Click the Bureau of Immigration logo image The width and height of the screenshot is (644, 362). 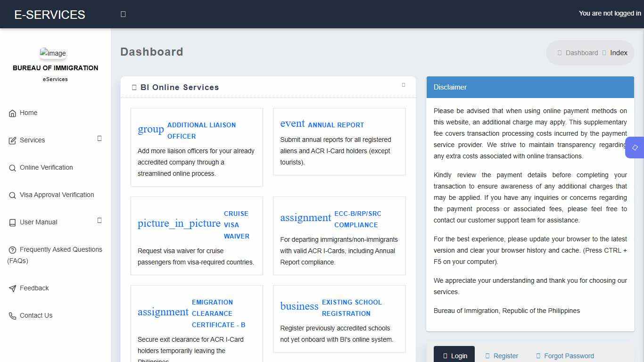point(53,53)
